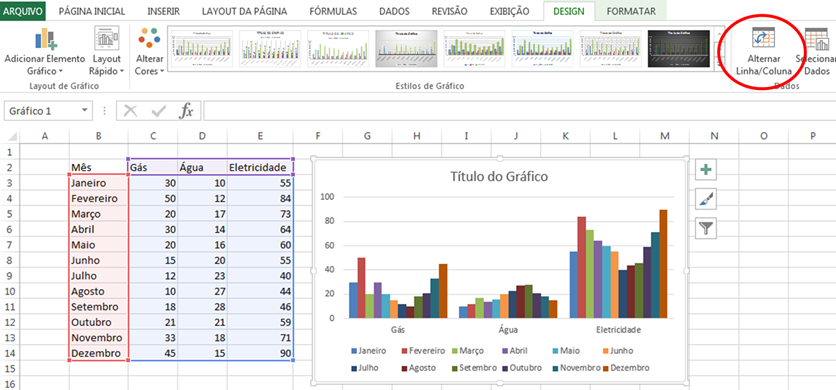Expand the Alterar Cores dropdown arrow
Viewport: 836px width, 390px height.
pyautogui.click(x=162, y=71)
